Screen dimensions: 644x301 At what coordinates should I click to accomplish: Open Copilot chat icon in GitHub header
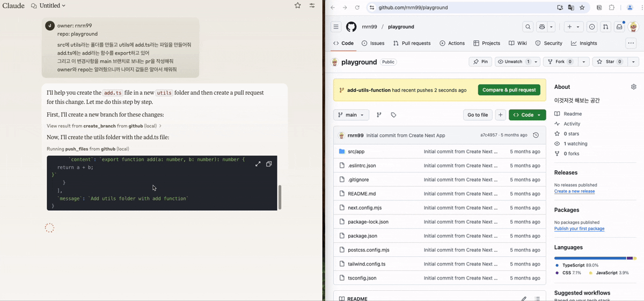(542, 27)
